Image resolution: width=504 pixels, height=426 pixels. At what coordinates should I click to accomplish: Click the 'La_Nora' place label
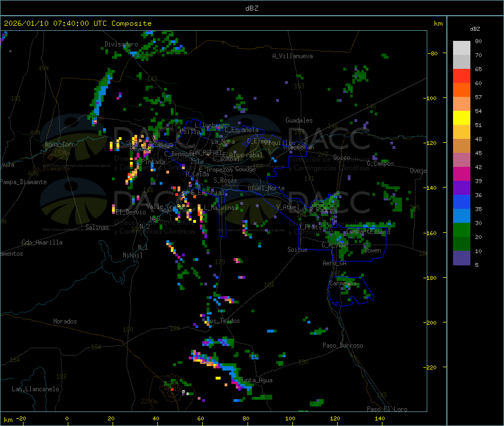pos(223,142)
